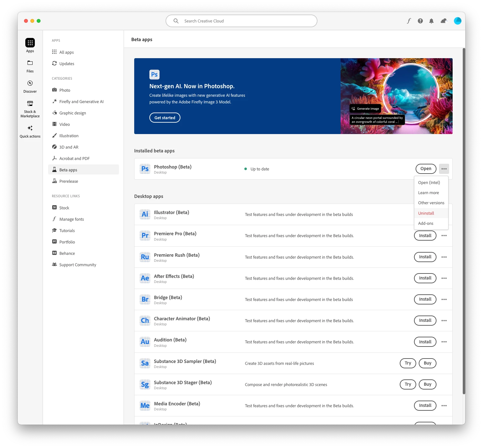The image size is (483, 448).
Task: Click the fonts icon in top bar
Action: click(409, 21)
